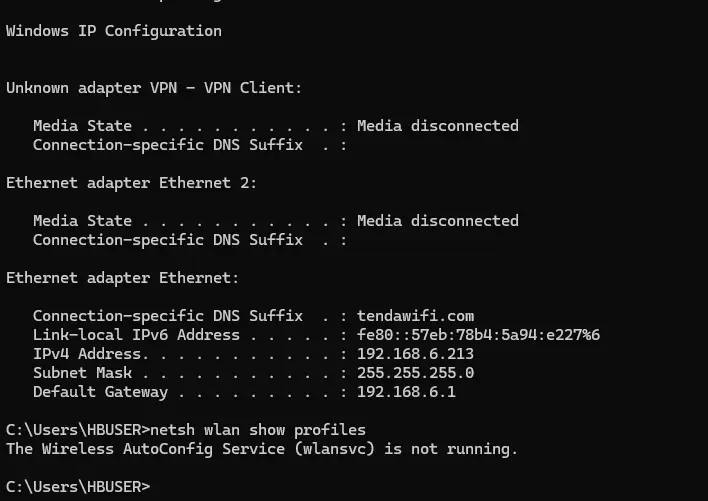708x501 pixels.
Task: Click the 'Ethernet adapter Ethernet 2:' heading
Action: 131,183
